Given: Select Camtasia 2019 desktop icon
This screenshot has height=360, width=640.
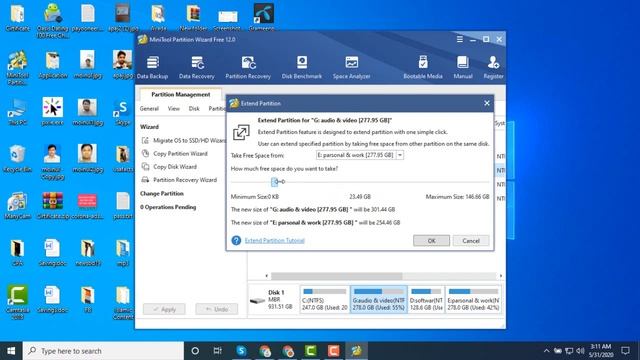Looking at the screenshot, I should point(17,302).
